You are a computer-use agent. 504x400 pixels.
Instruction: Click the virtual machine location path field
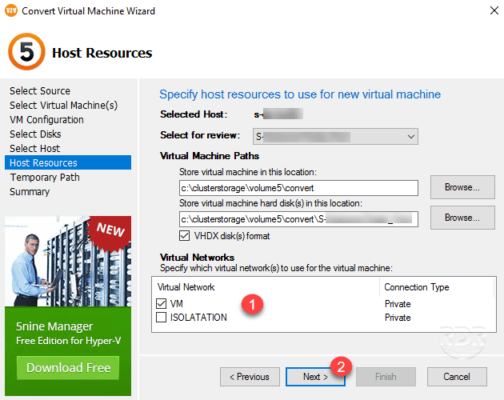(299, 188)
